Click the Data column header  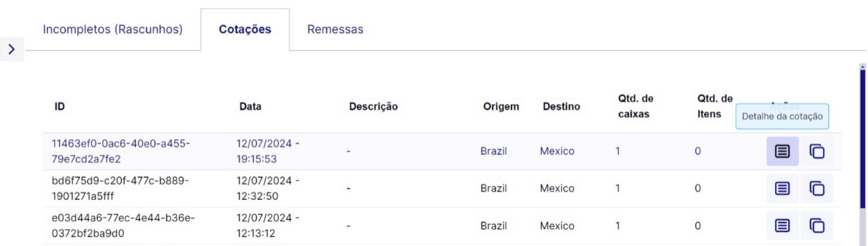[250, 106]
